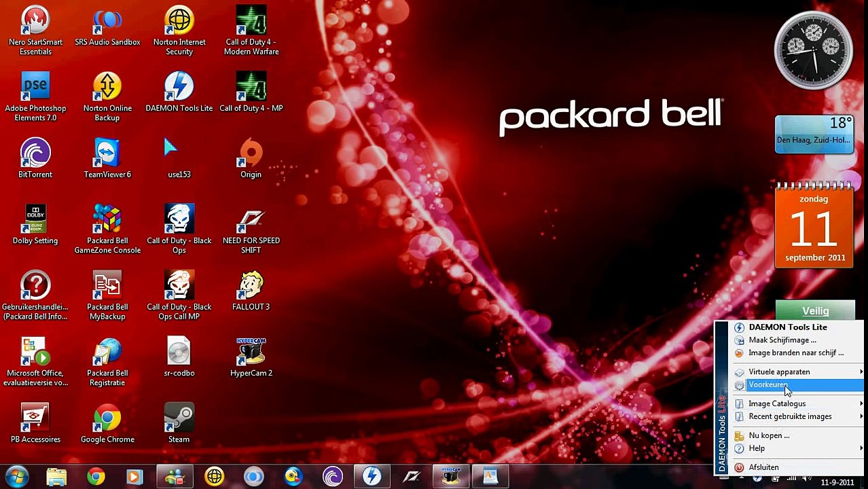Open Windows Live Messenger taskbar button
The height and width of the screenshot is (489, 868).
175,477
